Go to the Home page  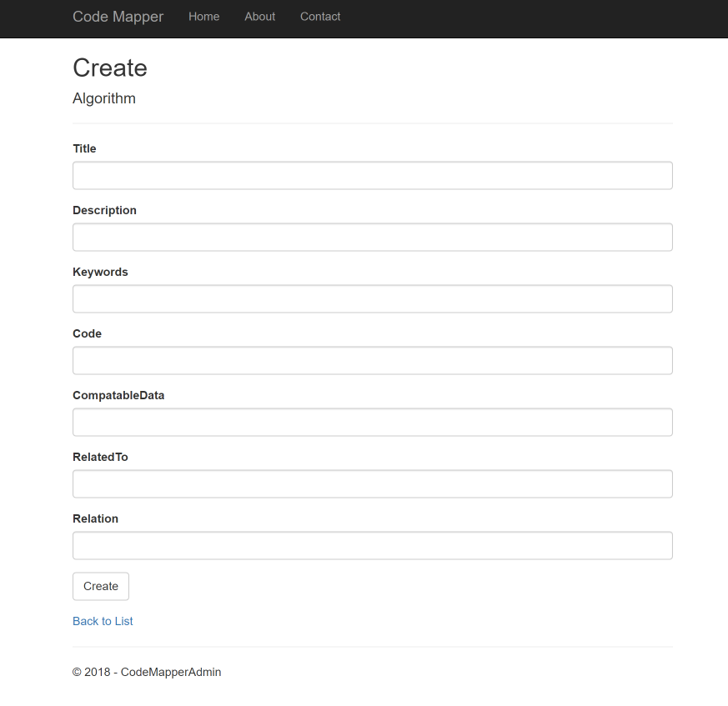click(203, 17)
